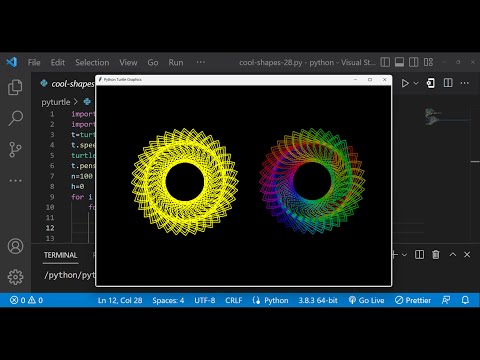Change line ending via CRLF entry

pos(234,300)
